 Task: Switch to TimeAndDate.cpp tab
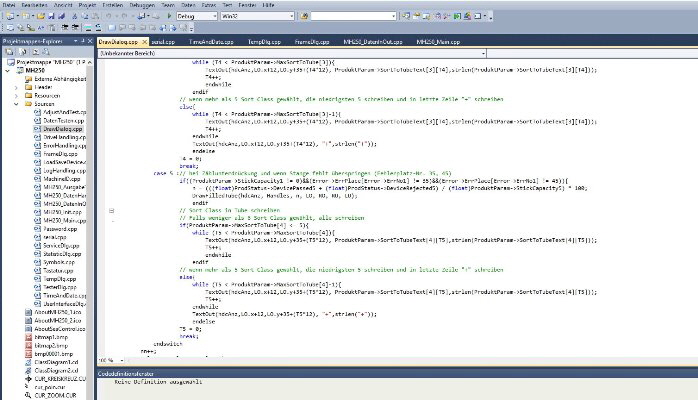(211, 42)
